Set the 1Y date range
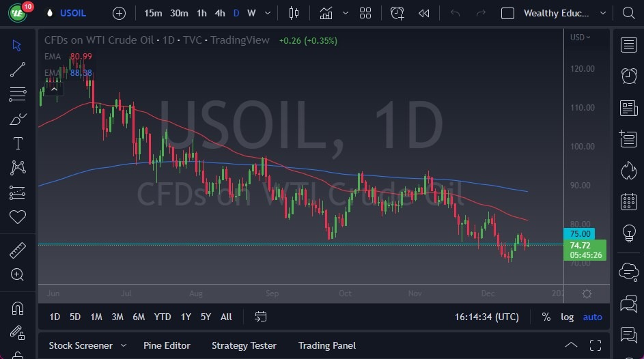This screenshot has width=644, height=359. click(186, 317)
